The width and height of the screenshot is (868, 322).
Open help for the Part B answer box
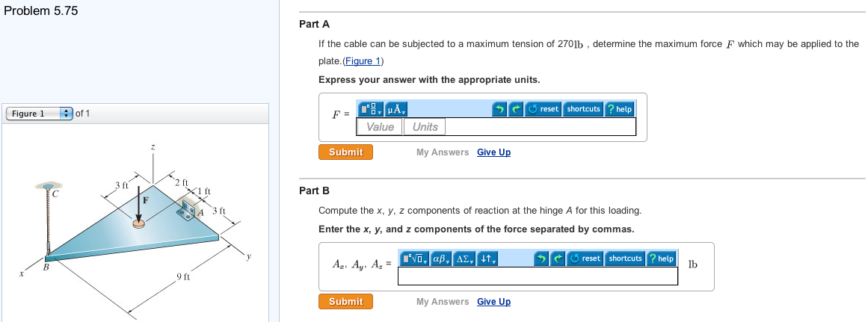pyautogui.click(x=662, y=258)
